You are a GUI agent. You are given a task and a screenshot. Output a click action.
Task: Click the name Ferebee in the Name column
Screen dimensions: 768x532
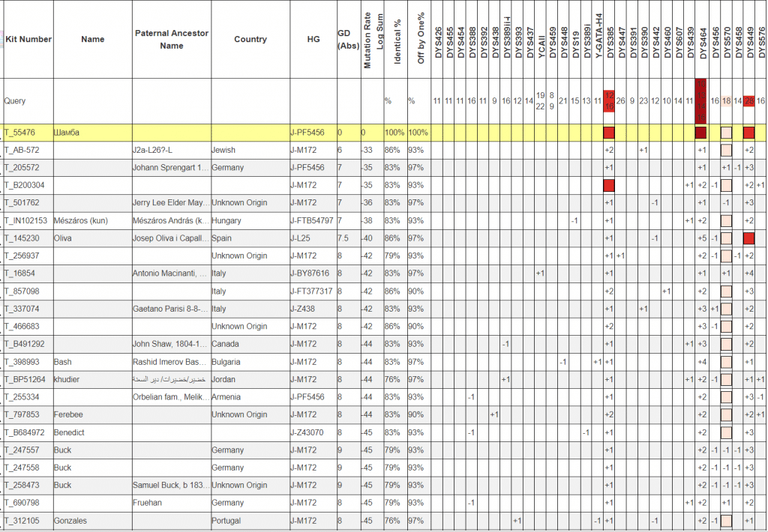pyautogui.click(x=68, y=414)
